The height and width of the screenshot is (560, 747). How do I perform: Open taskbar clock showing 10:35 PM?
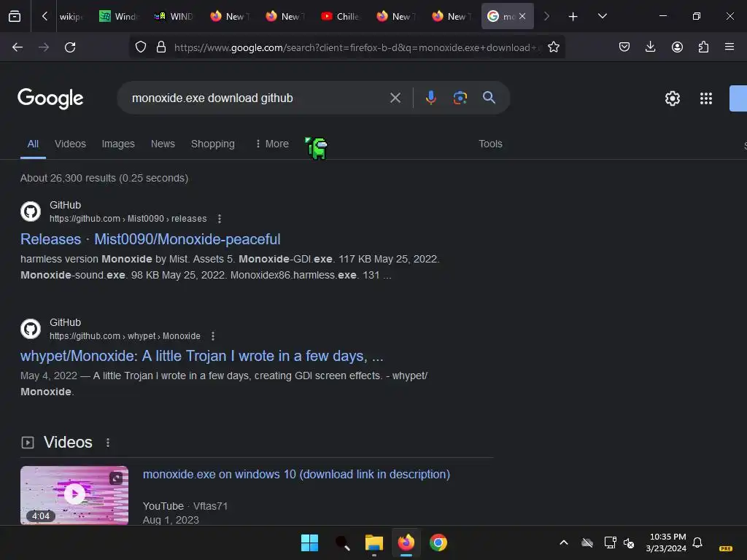point(666,542)
